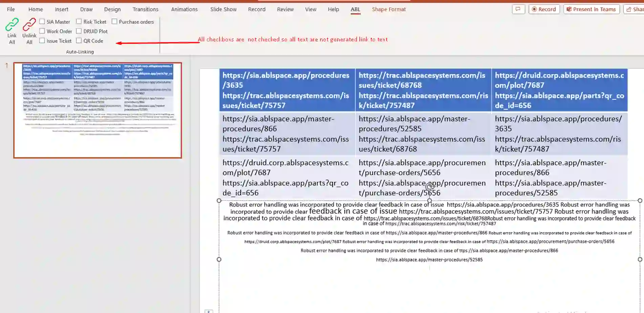Open the Slide Show tab

click(x=223, y=9)
